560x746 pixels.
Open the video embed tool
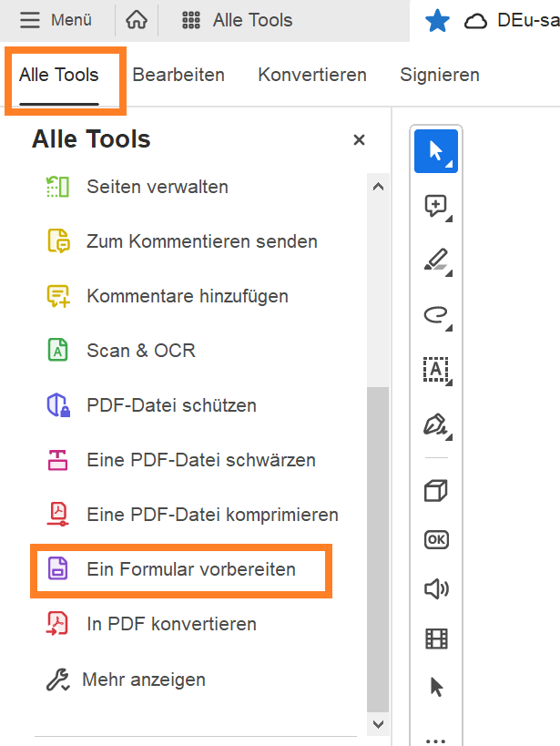point(435,639)
